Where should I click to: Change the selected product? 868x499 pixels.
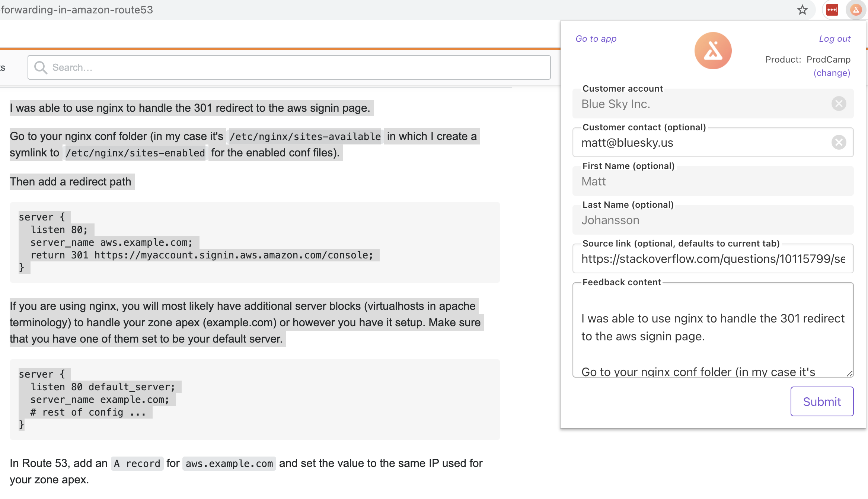click(832, 73)
